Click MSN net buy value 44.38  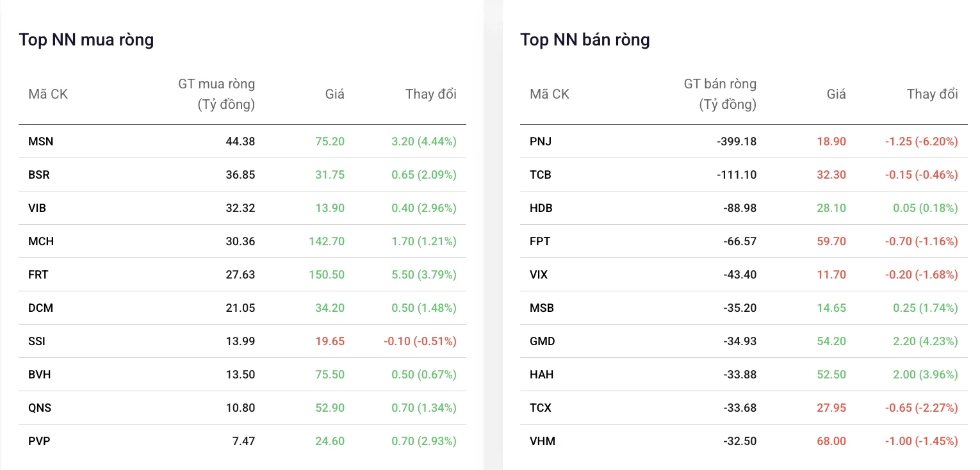(240, 142)
